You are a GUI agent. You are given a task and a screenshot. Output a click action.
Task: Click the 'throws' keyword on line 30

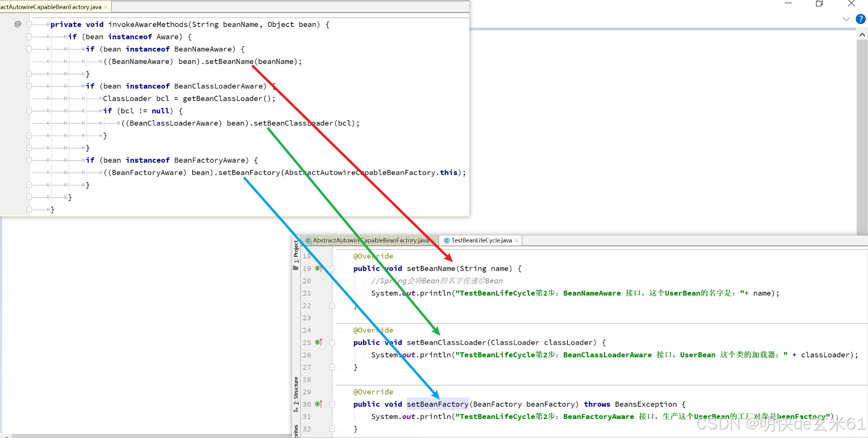tap(597, 404)
